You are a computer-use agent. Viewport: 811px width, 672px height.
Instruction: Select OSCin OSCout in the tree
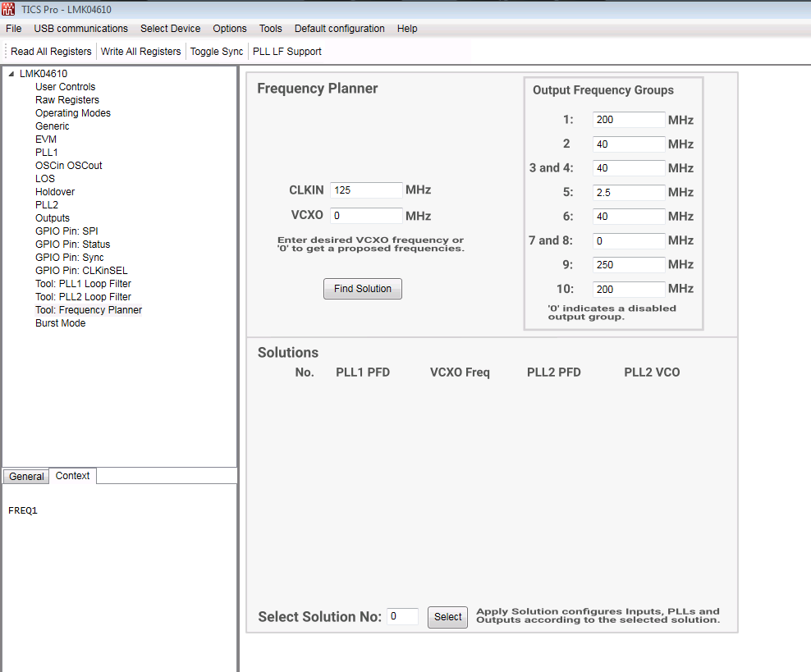(x=69, y=166)
